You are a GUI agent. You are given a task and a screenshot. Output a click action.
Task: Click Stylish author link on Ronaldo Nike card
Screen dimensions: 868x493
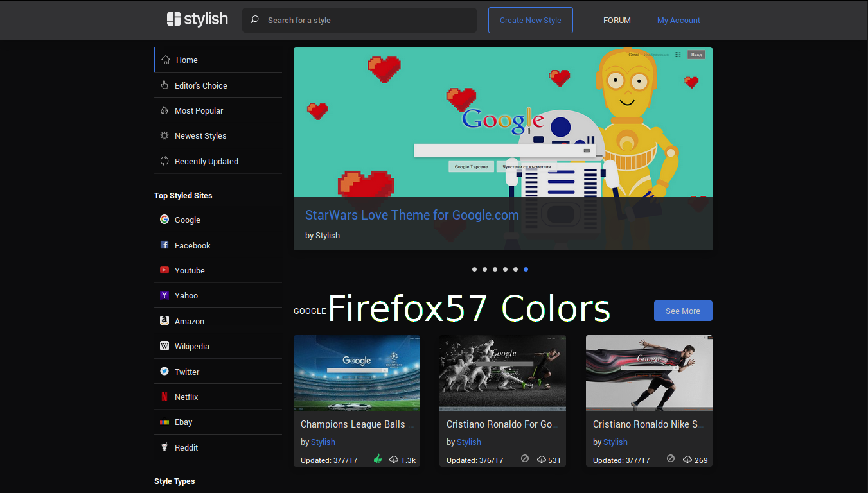pos(616,442)
